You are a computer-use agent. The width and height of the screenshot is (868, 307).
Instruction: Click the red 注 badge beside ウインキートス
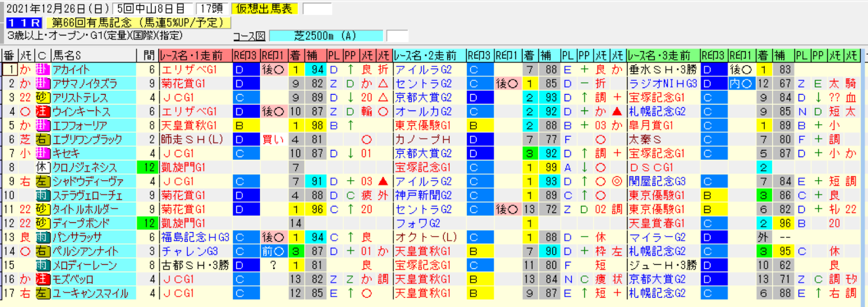pyautogui.click(x=41, y=111)
